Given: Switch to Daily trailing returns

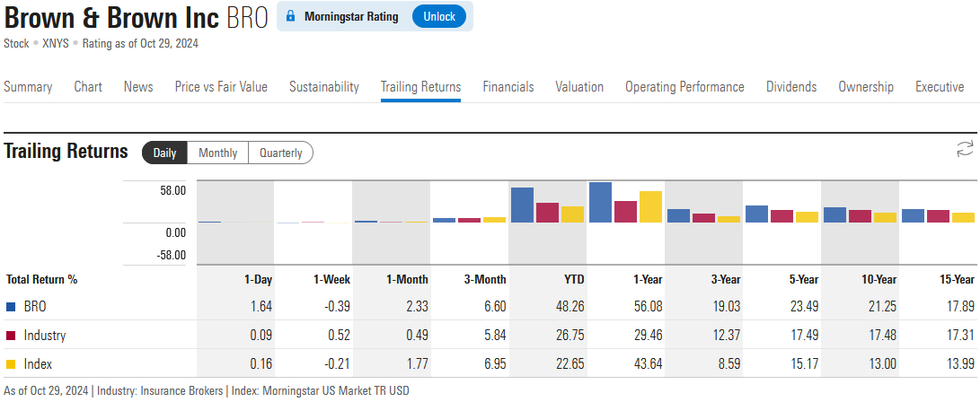Looking at the screenshot, I should click(165, 153).
